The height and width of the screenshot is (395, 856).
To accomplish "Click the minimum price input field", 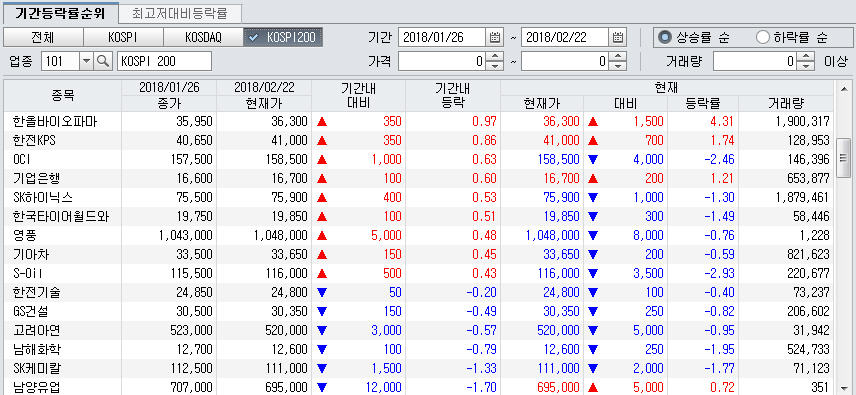I will click(442, 61).
